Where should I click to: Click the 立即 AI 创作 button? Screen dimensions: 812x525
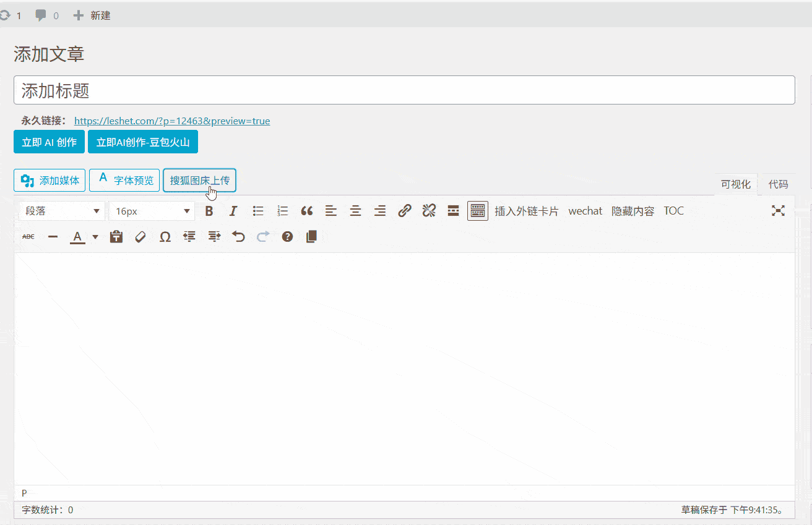tap(49, 141)
